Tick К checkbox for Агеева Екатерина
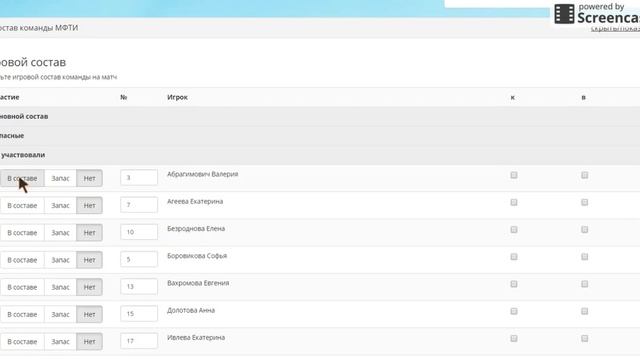 coord(514,202)
